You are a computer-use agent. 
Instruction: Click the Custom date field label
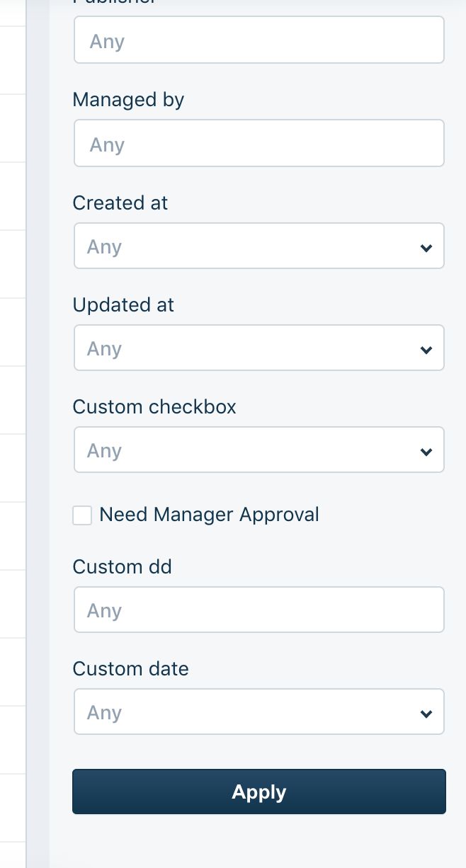(x=131, y=669)
